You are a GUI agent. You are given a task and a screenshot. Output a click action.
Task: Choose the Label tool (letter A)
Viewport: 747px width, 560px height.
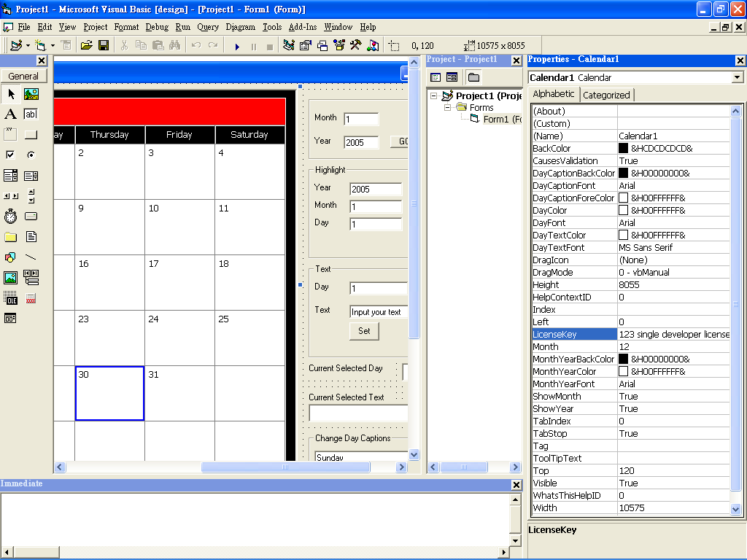pyautogui.click(x=10, y=114)
